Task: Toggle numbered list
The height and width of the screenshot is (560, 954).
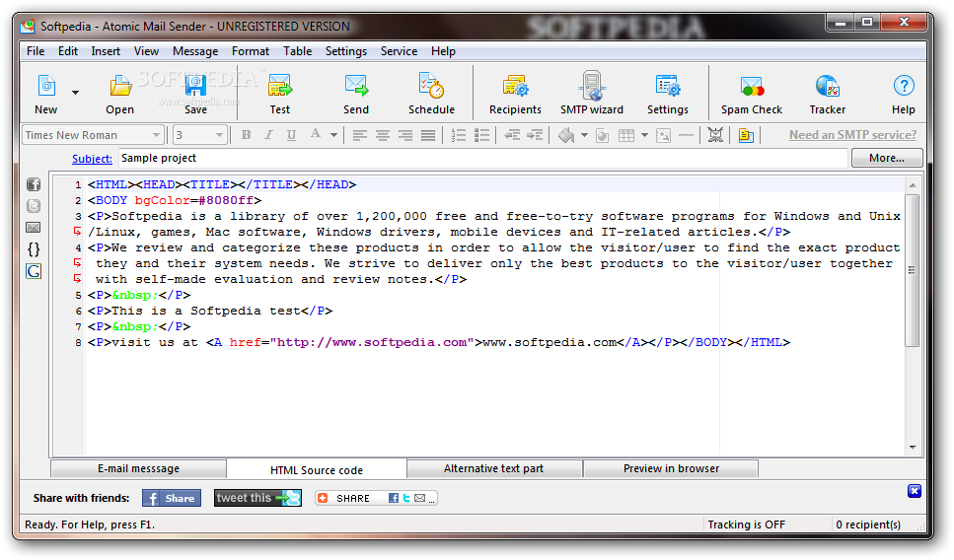Action: click(459, 135)
